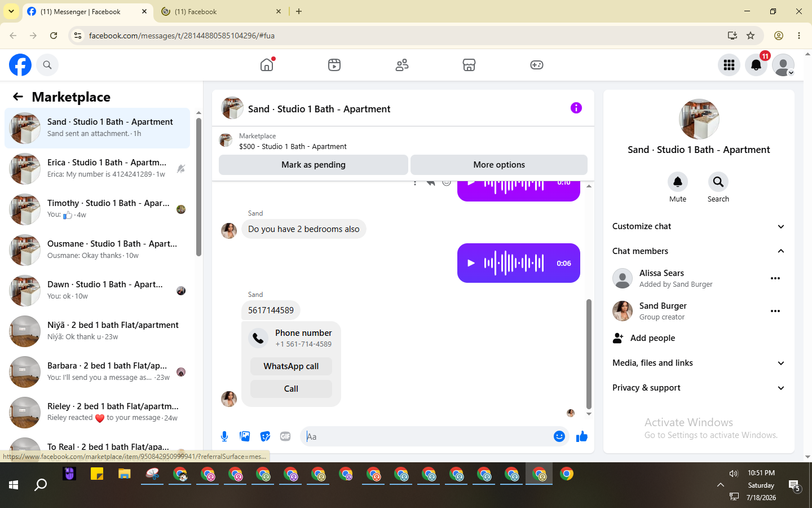Image resolution: width=812 pixels, height=508 pixels.
Task: Send a thumbs-up like
Action: [582, 436]
